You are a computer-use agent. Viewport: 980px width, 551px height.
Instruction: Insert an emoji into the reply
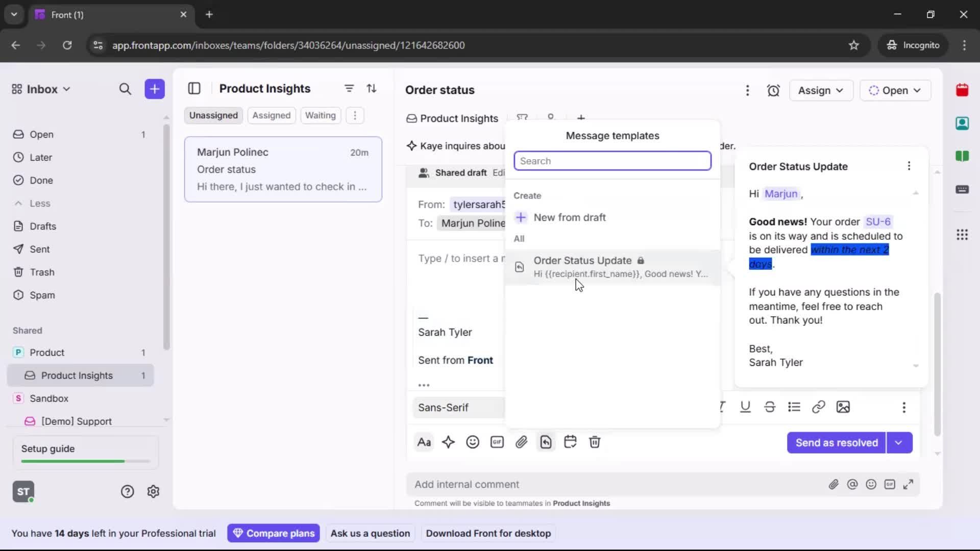point(473,442)
